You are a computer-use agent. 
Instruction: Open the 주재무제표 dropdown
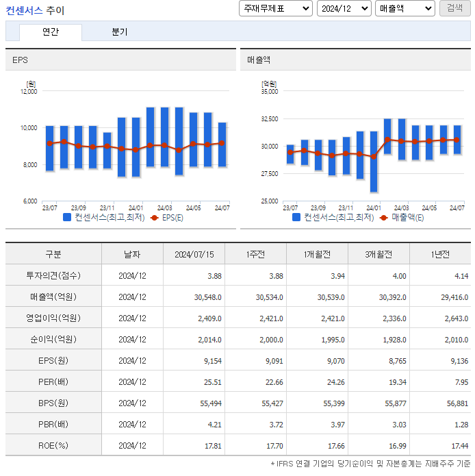point(275,8)
